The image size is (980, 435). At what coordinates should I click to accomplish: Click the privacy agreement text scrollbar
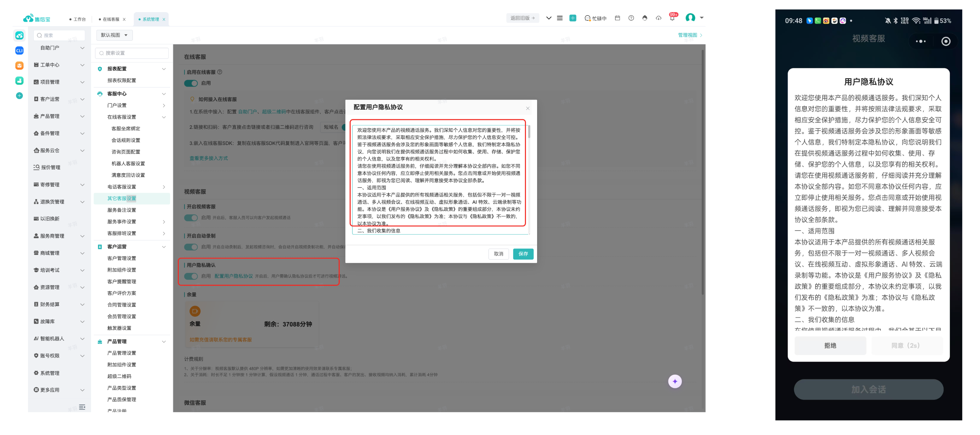tap(529, 131)
